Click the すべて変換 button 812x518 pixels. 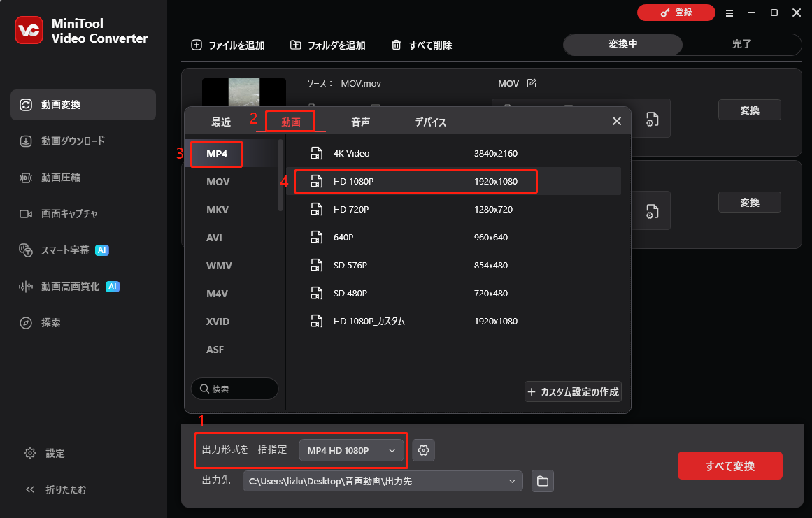coord(729,466)
